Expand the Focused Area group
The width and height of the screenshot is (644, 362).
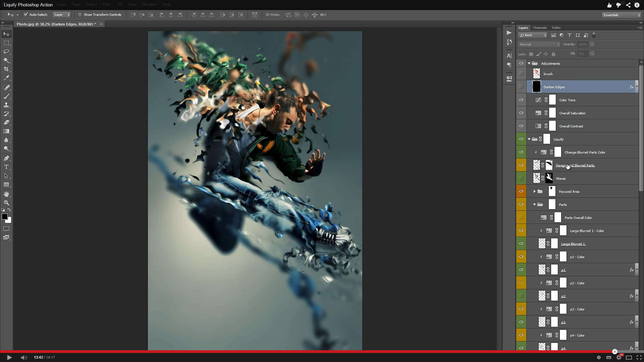click(534, 191)
